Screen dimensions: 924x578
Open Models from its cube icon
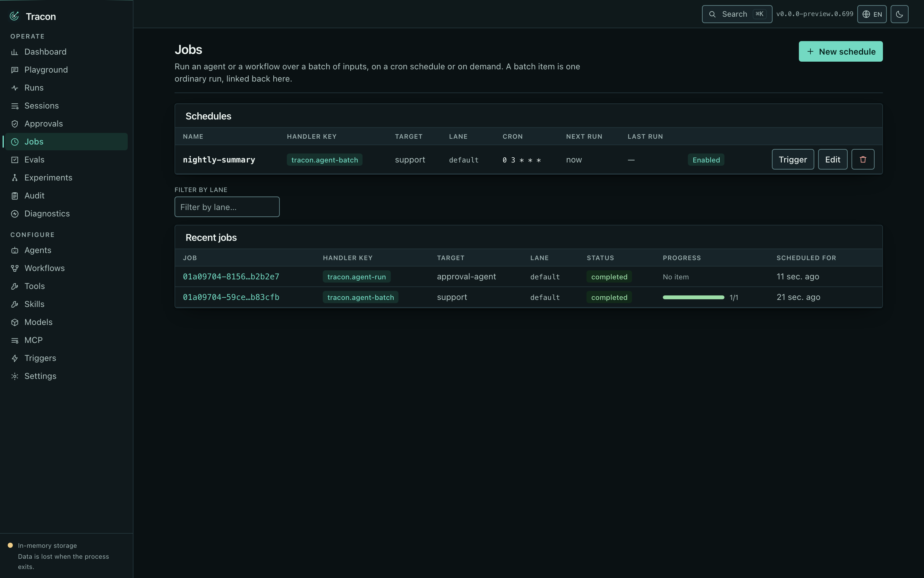point(14,322)
